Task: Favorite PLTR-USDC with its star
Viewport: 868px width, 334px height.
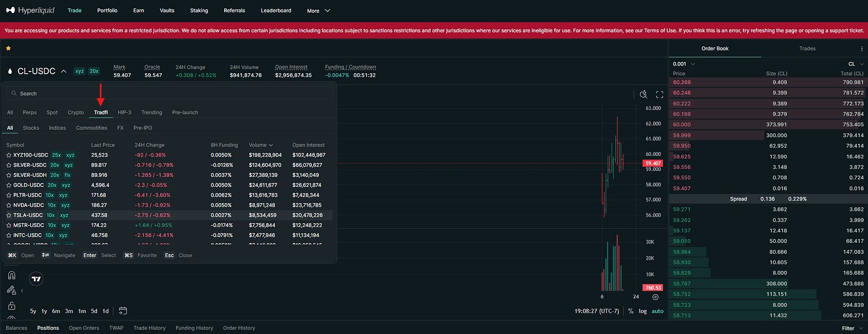Action: point(9,195)
